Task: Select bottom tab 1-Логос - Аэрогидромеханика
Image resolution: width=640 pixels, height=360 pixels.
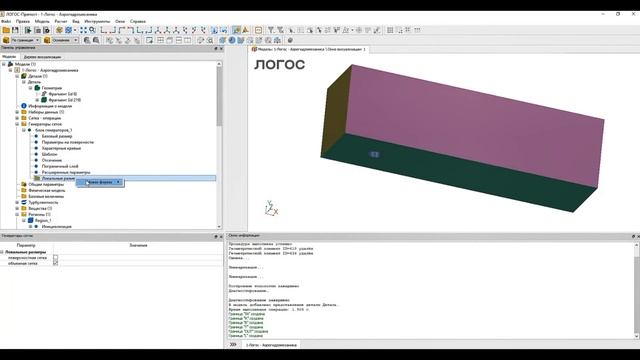Action: pyautogui.click(x=271, y=345)
